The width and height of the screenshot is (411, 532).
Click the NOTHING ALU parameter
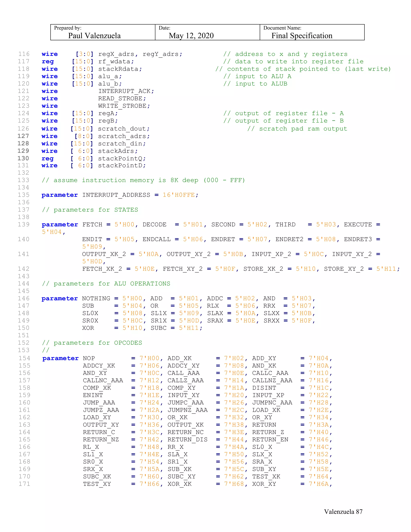(96, 298)
